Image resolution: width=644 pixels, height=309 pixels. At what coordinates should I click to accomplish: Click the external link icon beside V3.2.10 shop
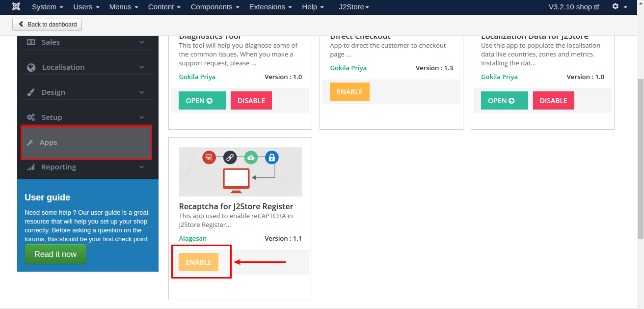[x=597, y=7]
